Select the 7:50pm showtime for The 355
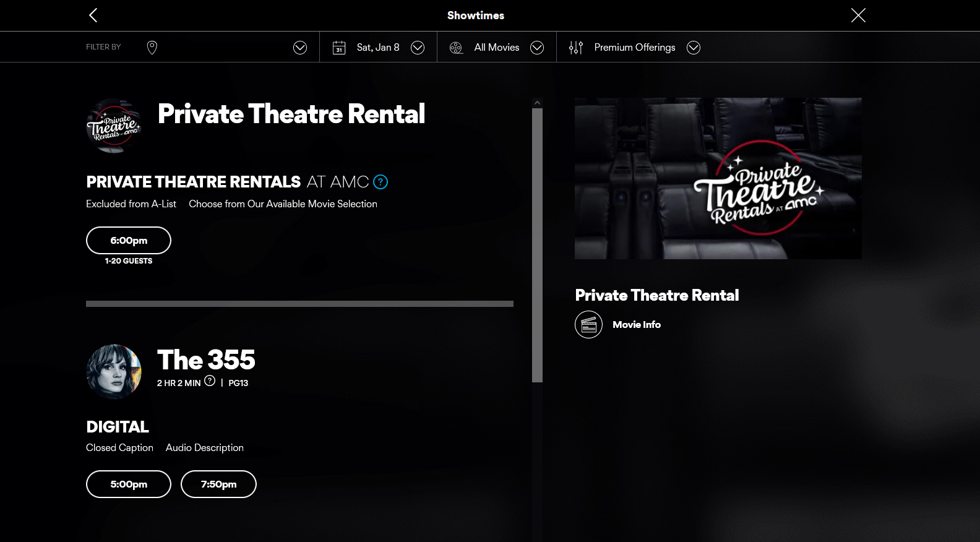This screenshot has width=980, height=542. tap(218, 484)
